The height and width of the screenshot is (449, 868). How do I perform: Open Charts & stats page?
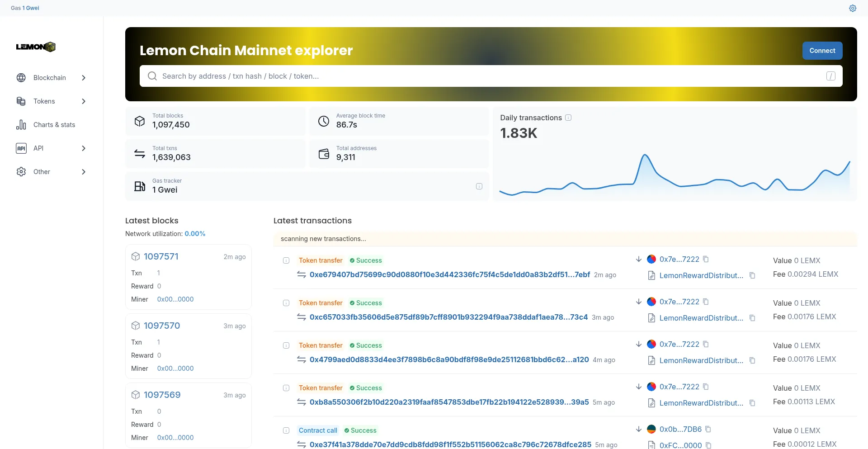point(52,125)
